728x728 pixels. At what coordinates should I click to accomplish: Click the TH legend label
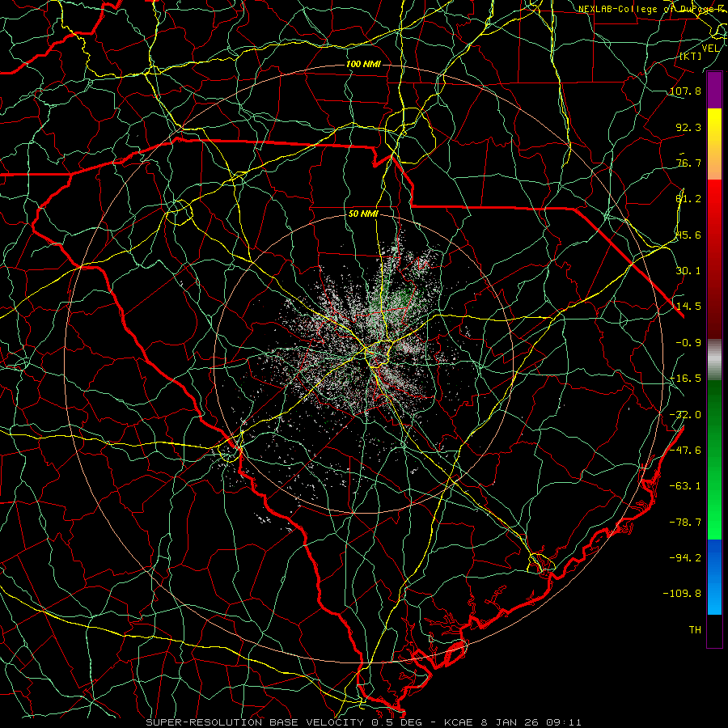pos(695,630)
